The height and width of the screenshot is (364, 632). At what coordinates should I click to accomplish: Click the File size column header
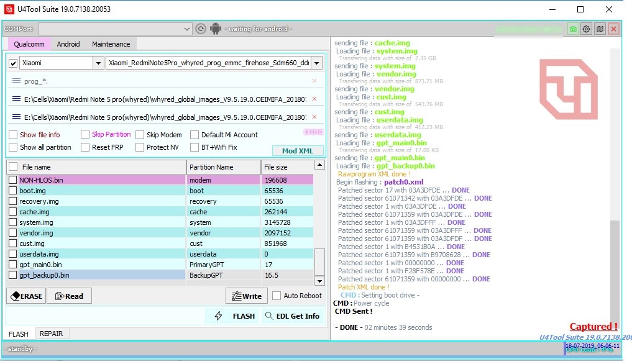287,167
